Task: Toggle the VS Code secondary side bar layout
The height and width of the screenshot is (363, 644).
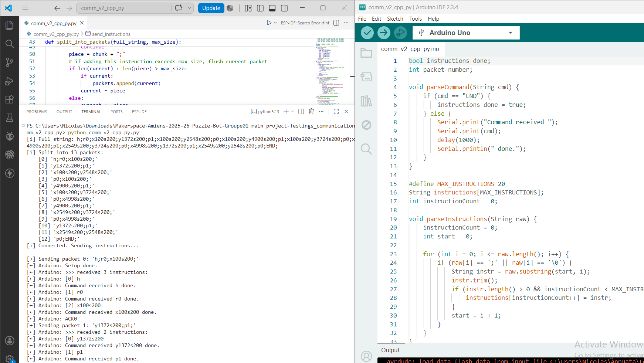Action: click(284, 8)
